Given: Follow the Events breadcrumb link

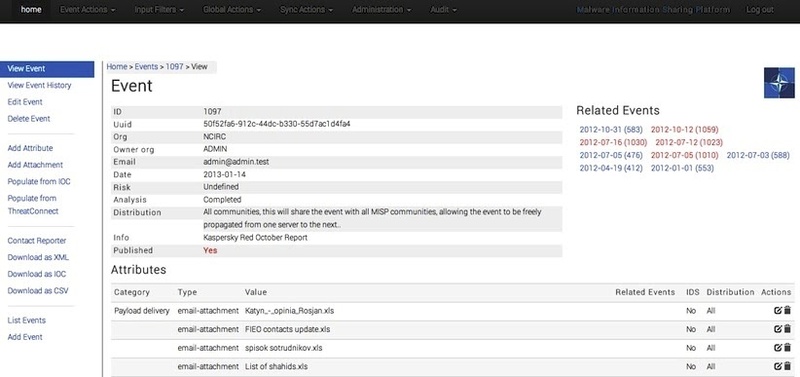Looking at the screenshot, I should coord(146,66).
